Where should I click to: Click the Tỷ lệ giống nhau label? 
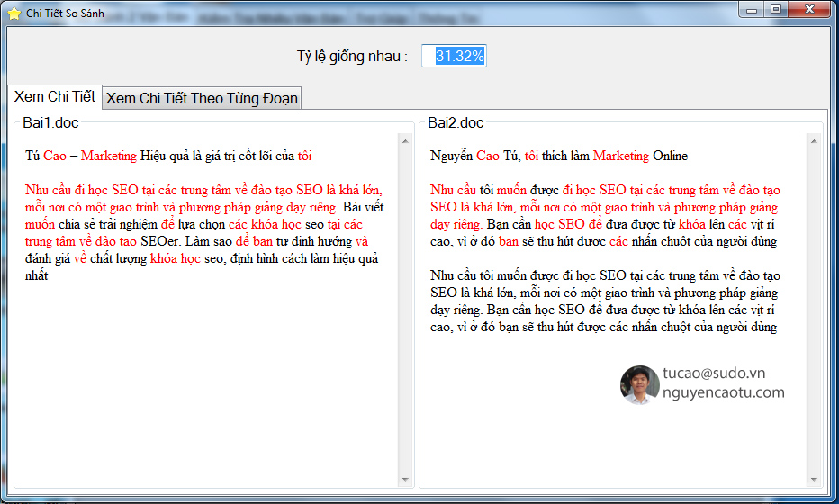(x=352, y=57)
